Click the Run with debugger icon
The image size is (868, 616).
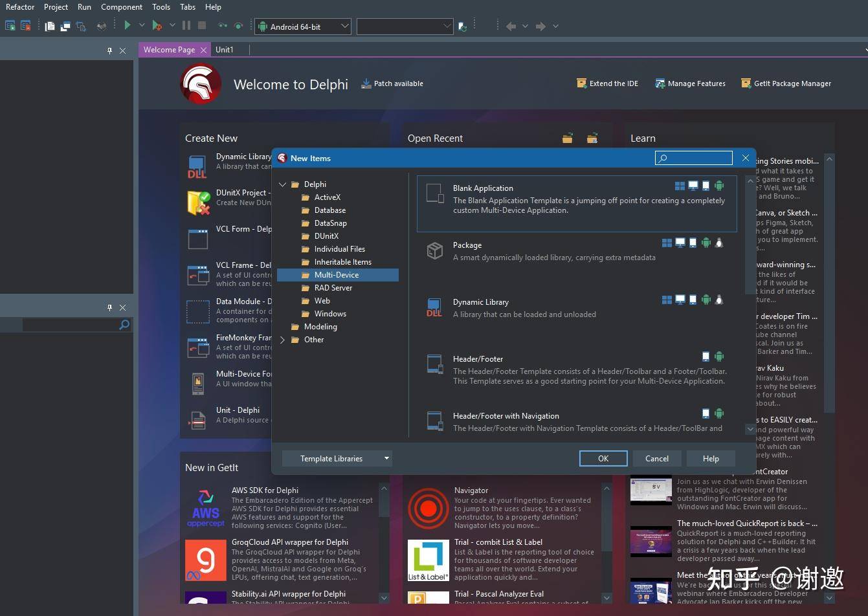click(157, 26)
